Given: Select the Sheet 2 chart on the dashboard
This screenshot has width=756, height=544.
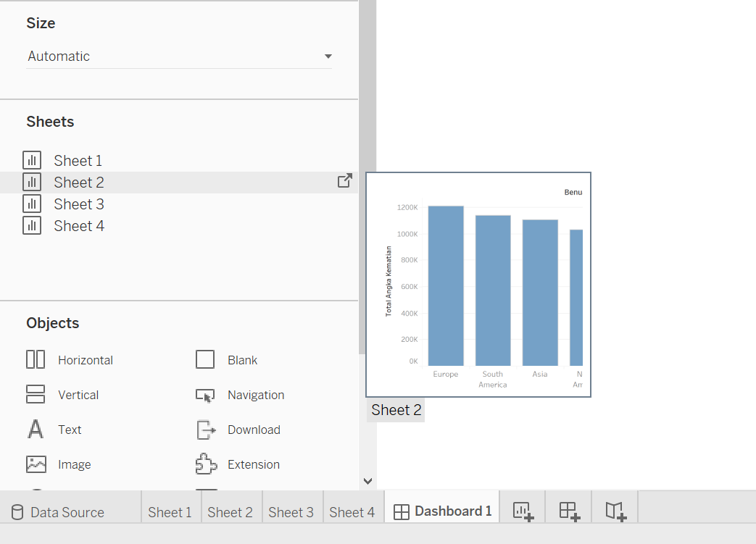Looking at the screenshot, I should pos(478,283).
